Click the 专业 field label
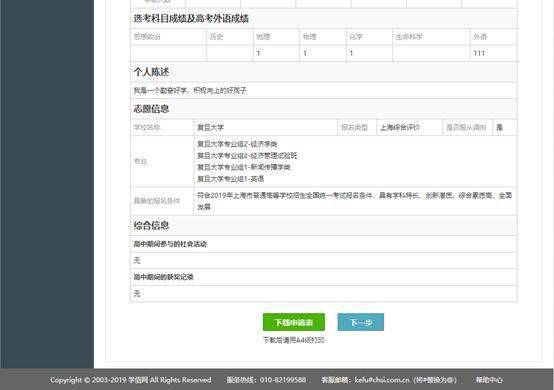 click(x=140, y=161)
